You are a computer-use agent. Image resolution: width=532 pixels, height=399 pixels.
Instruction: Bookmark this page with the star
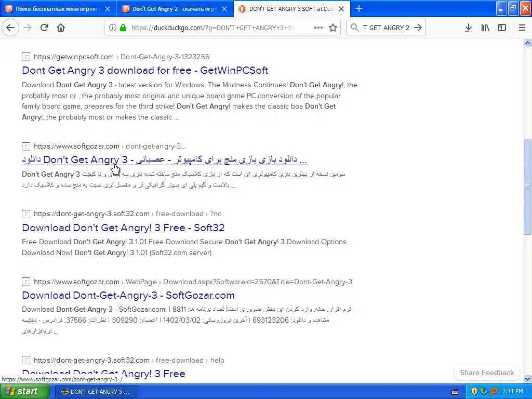click(x=333, y=28)
